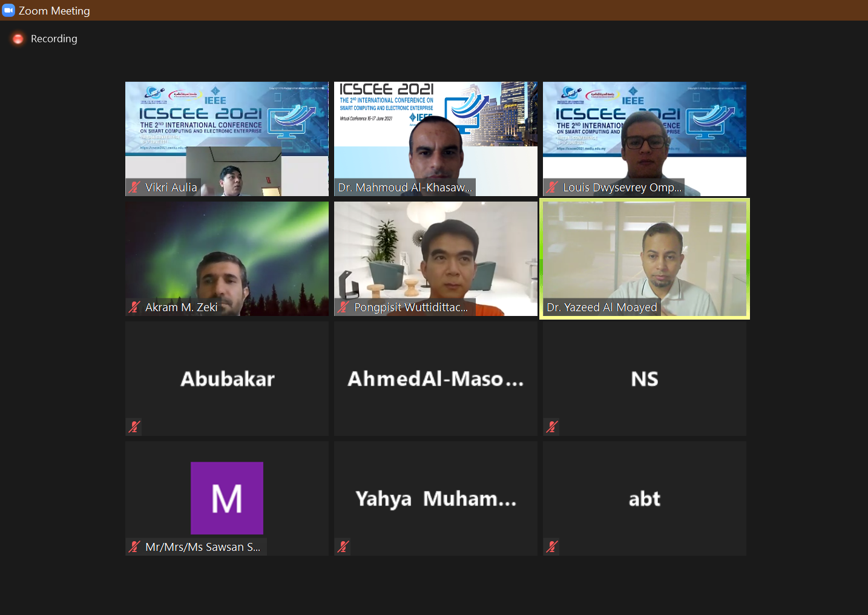Select Dr. Yazeed Al Moayed video tile
This screenshot has height=615, width=868.
click(645, 258)
